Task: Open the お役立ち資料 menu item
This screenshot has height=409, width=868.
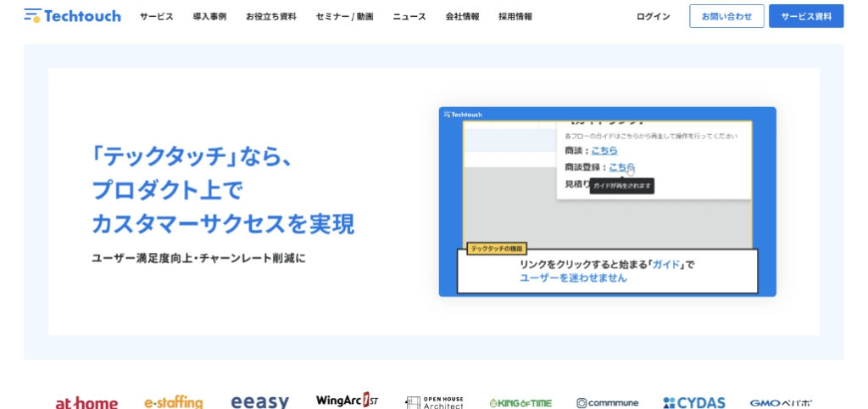Action: [271, 17]
